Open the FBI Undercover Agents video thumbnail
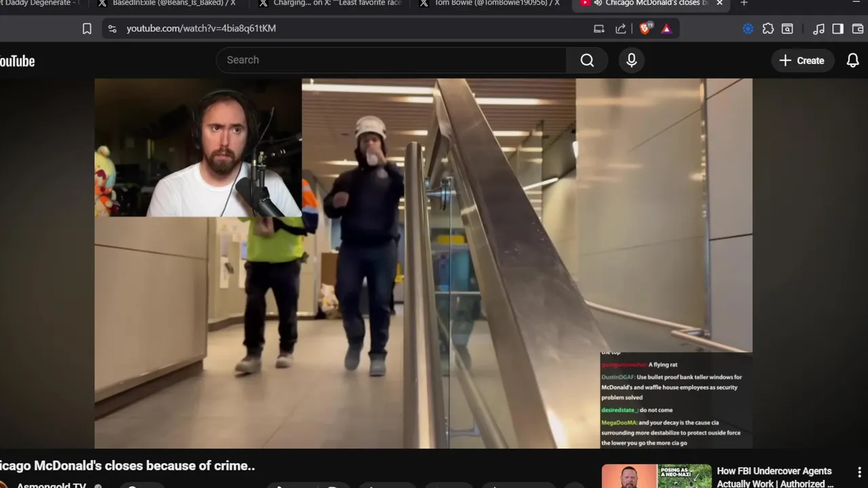 pyautogui.click(x=656, y=476)
